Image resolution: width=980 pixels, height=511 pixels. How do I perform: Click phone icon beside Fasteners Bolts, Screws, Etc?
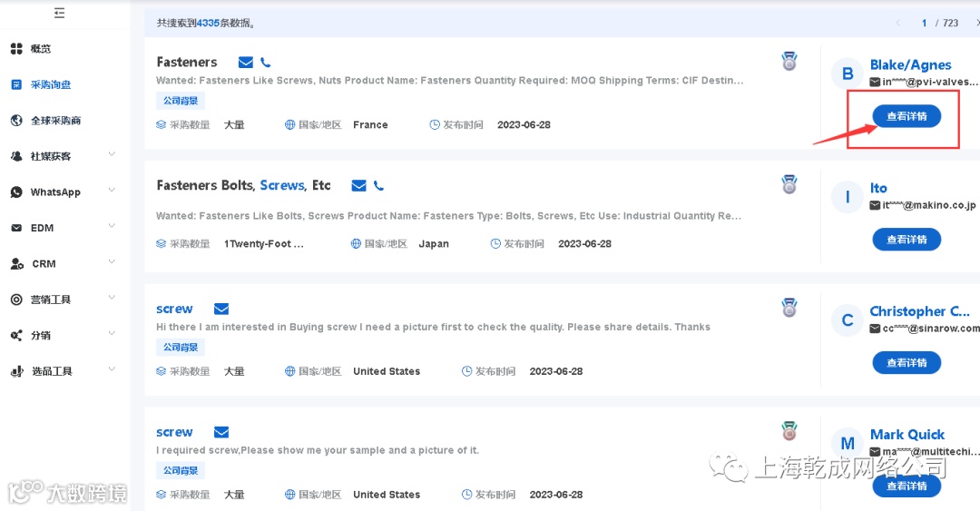(378, 186)
